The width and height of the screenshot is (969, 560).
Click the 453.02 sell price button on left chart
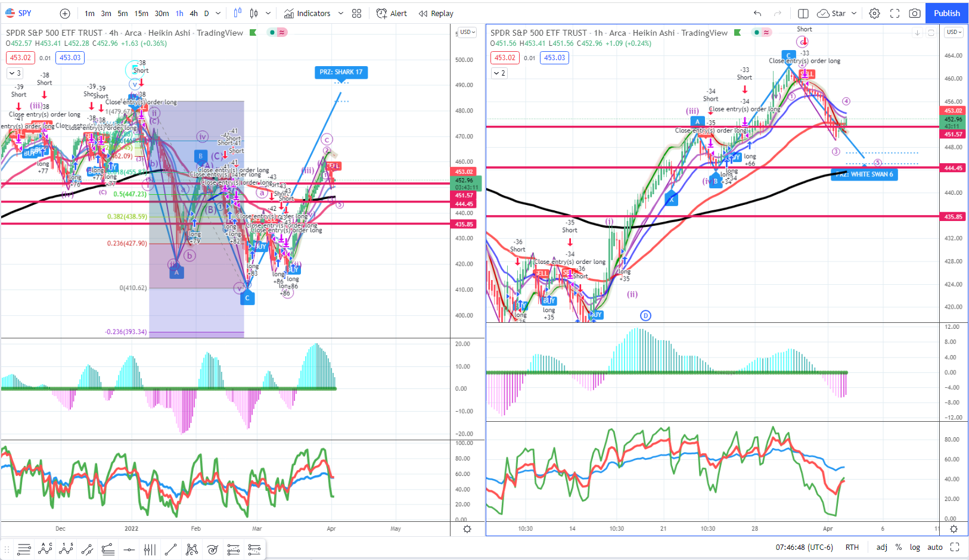point(20,58)
